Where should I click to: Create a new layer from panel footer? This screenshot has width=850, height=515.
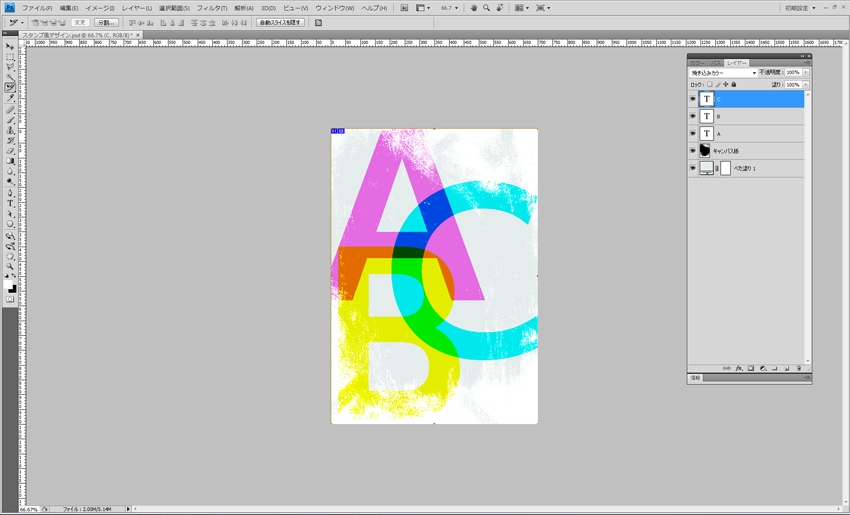[786, 368]
